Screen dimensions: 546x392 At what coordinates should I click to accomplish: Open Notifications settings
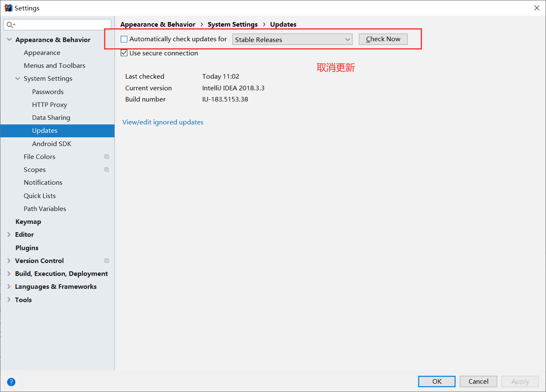[43, 183]
